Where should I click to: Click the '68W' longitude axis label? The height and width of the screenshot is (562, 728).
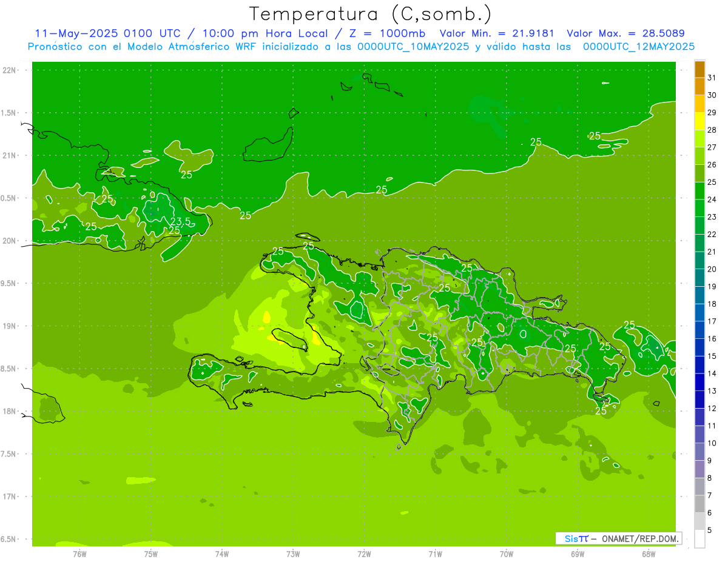(648, 554)
